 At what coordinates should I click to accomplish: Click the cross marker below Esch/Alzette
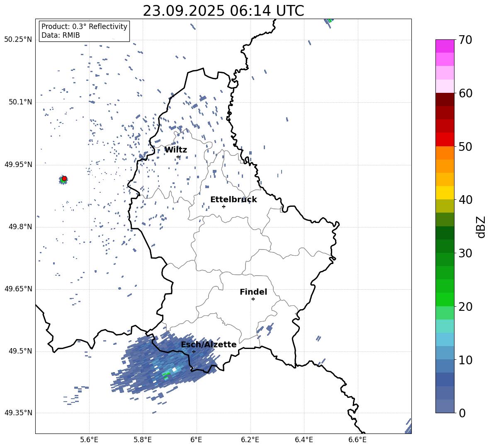coord(194,351)
